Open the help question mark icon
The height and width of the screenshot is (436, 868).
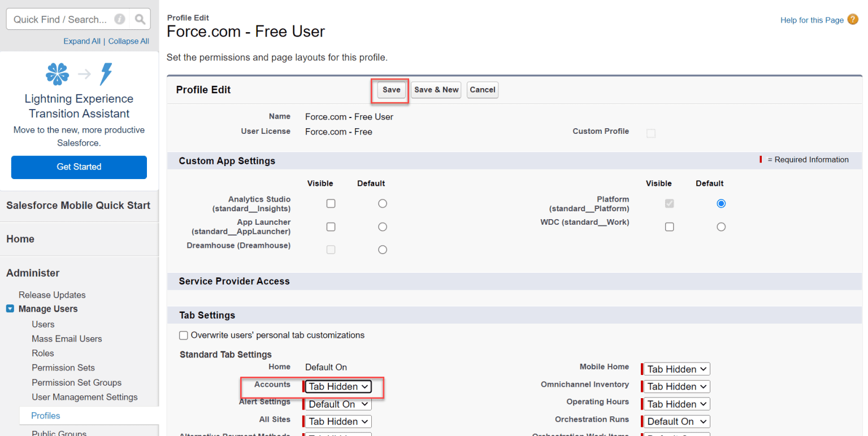pyautogui.click(x=853, y=20)
